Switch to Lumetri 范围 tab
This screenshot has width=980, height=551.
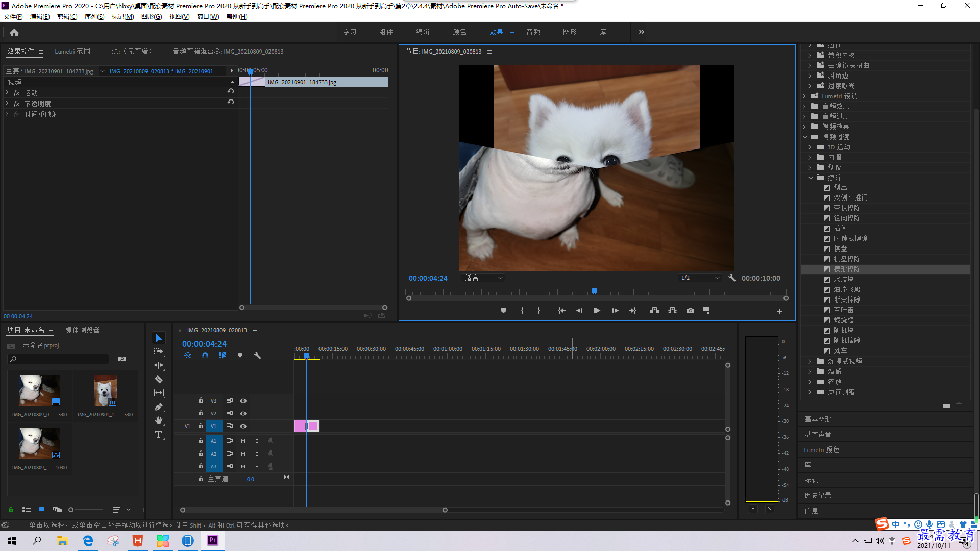pos(72,52)
